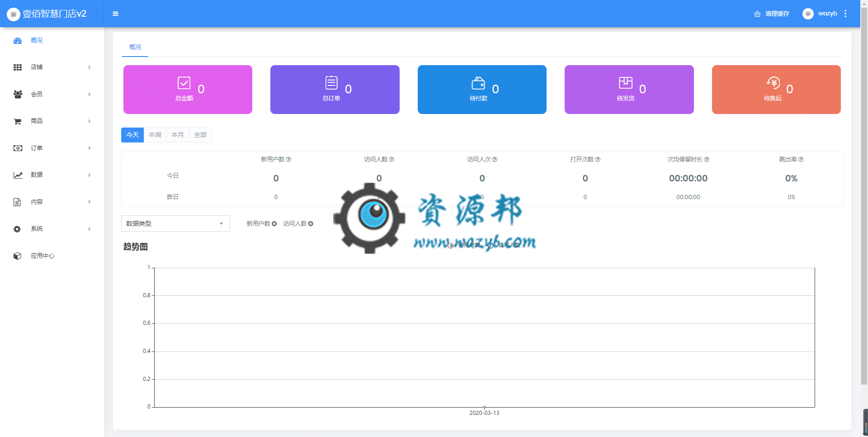Image resolution: width=868 pixels, height=437 pixels.
Task: Click the 清理缓存 broom icon
Action: click(757, 14)
